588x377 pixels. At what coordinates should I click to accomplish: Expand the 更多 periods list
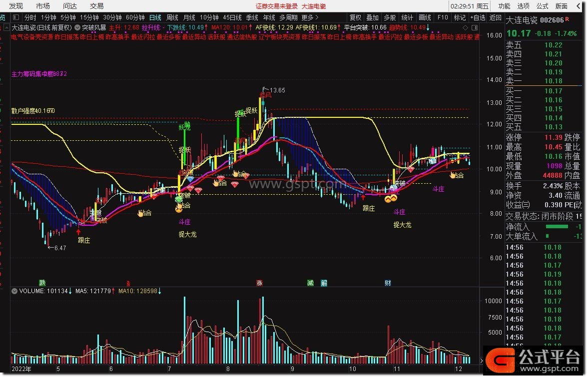point(310,17)
